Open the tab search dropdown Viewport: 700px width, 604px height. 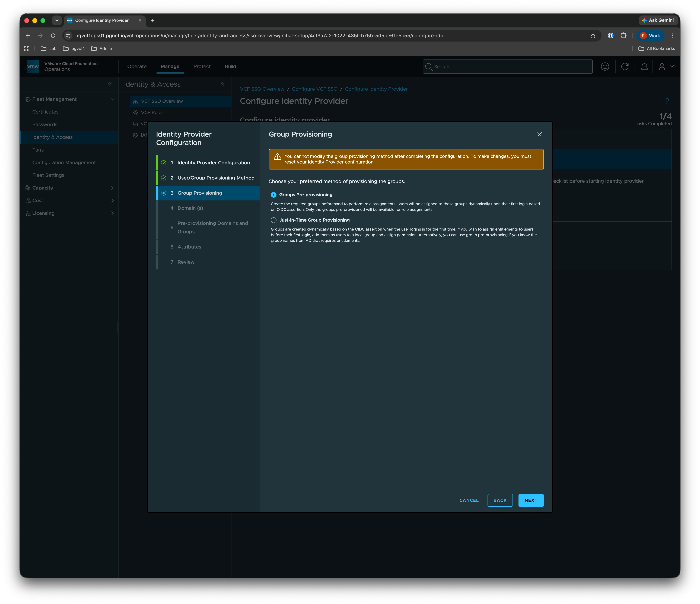coord(57,21)
